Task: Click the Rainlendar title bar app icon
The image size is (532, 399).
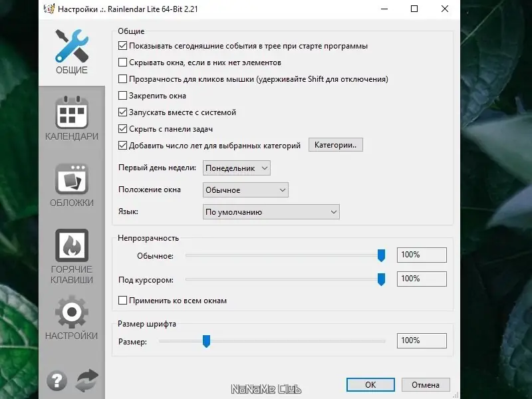Action: pyautogui.click(x=49, y=9)
